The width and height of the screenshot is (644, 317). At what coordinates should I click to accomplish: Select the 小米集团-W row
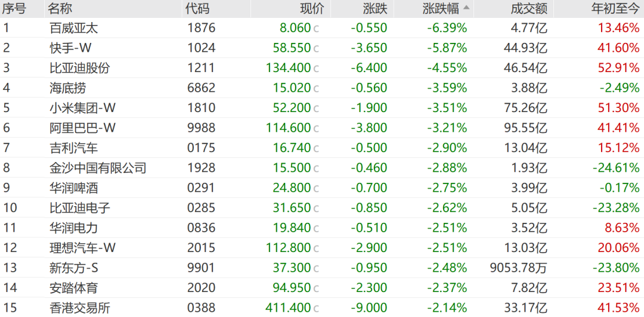pos(82,108)
